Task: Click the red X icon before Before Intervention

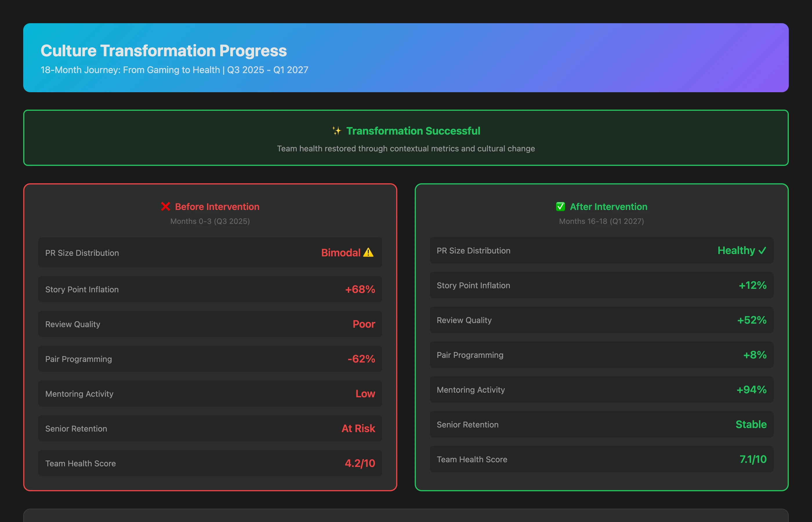Action: 165,206
